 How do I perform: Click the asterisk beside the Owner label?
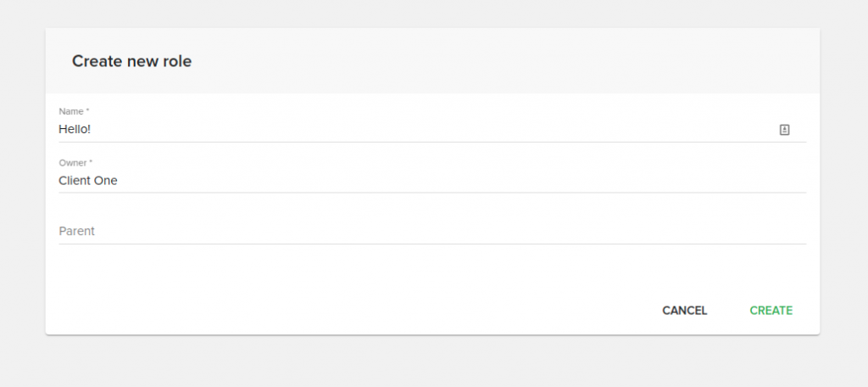[x=90, y=162]
